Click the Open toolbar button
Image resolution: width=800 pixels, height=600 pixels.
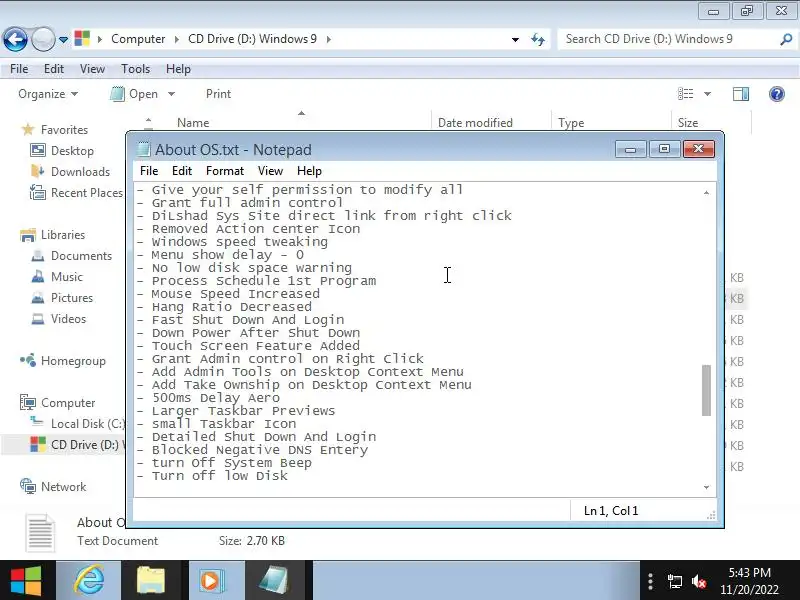click(x=135, y=94)
